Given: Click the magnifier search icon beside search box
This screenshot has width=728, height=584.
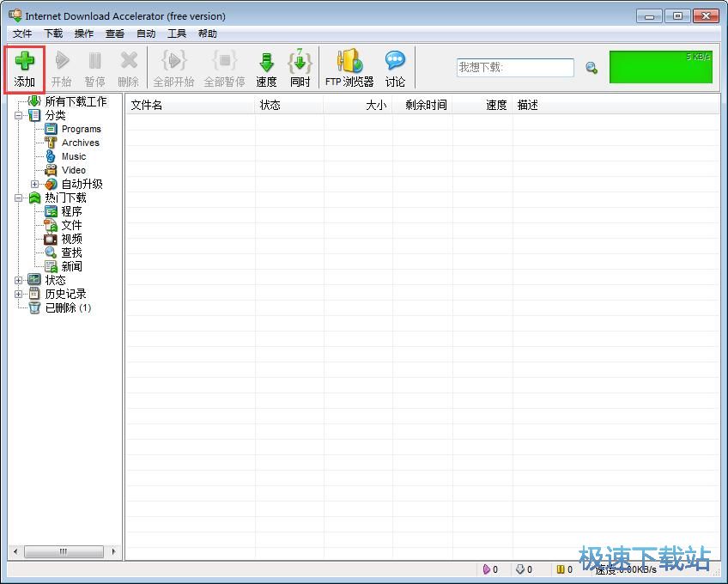Looking at the screenshot, I should 591,68.
